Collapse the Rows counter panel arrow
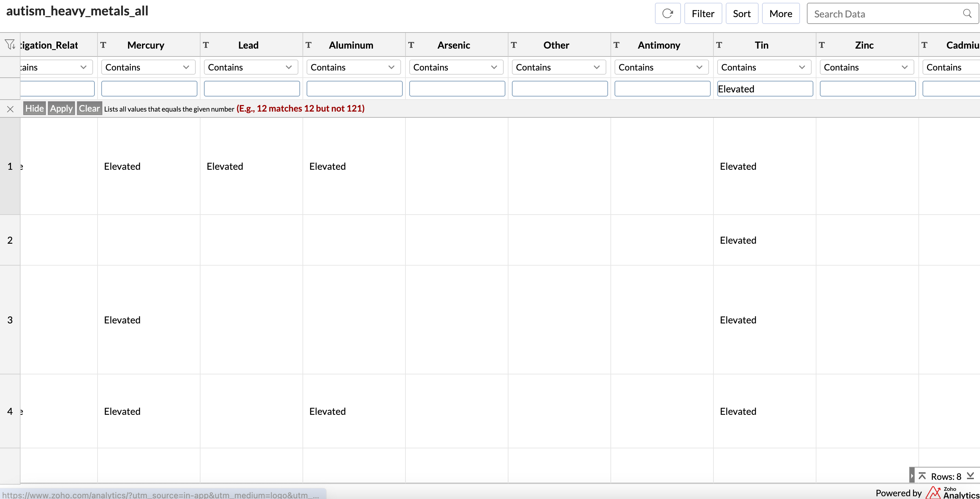 click(x=912, y=476)
